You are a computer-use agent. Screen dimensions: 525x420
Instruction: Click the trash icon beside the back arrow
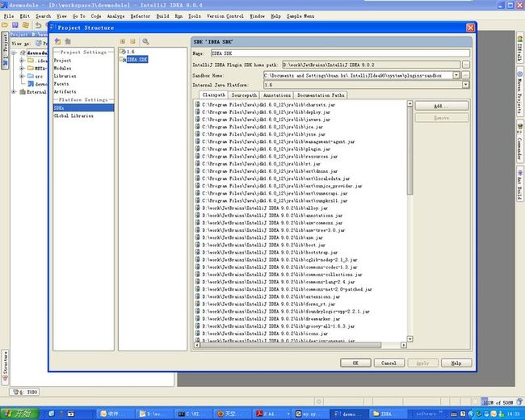[68, 41]
